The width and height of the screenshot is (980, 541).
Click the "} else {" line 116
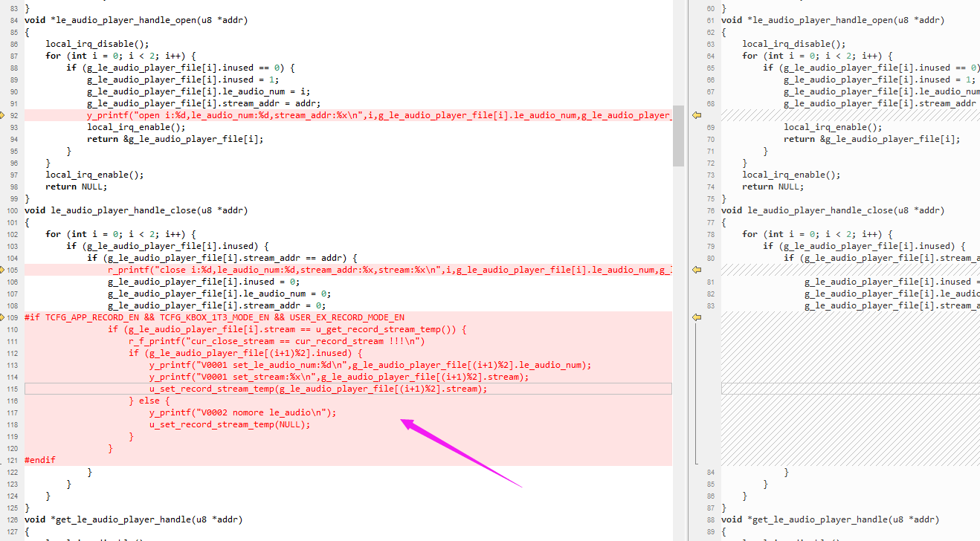pos(149,401)
